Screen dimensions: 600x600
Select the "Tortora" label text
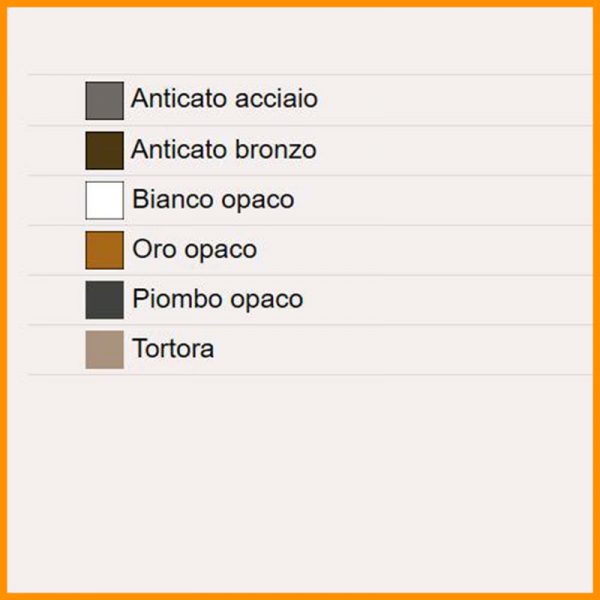click(173, 350)
